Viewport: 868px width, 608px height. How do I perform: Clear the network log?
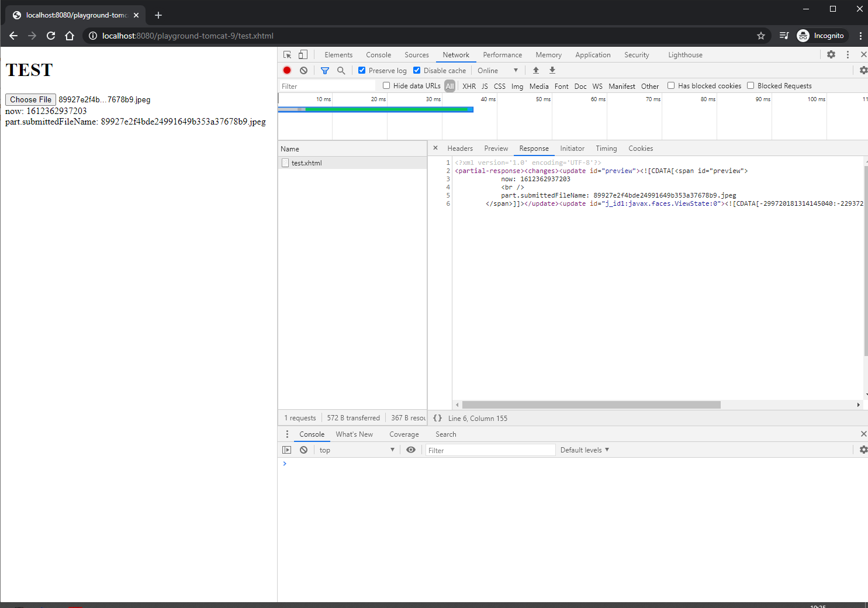tap(303, 70)
